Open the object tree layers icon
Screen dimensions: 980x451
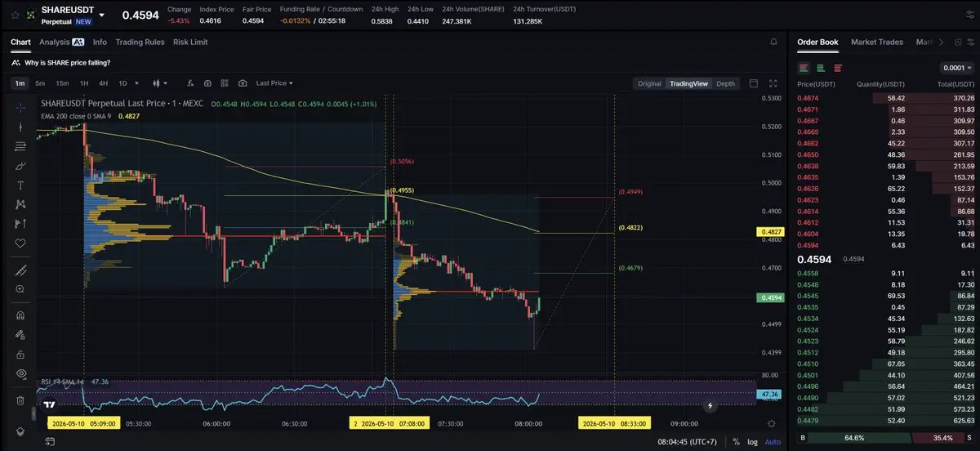(20, 431)
